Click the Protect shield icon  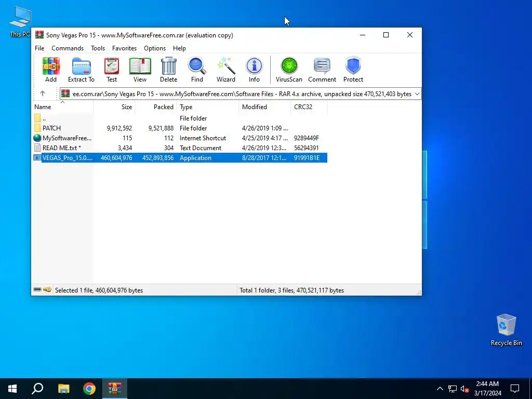click(353, 66)
